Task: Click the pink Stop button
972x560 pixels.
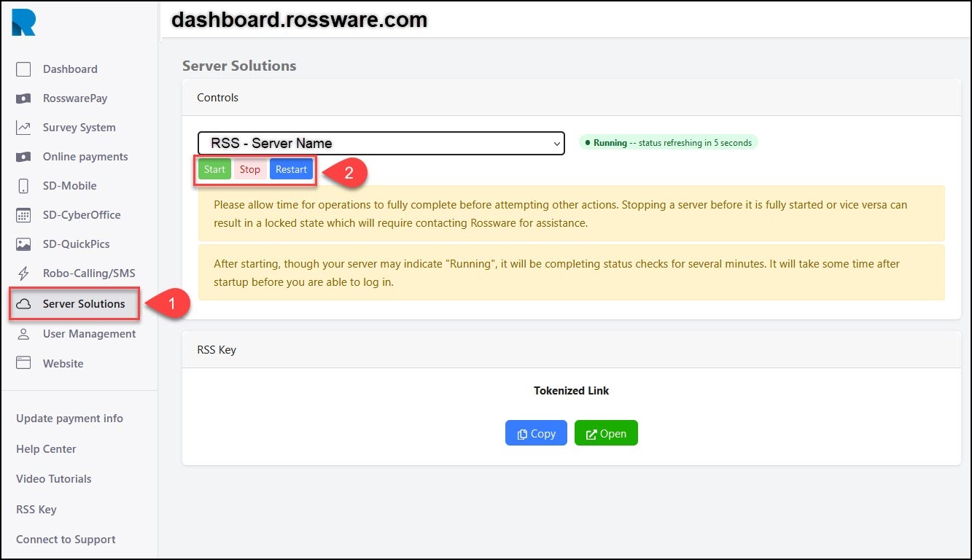Action: [x=250, y=169]
